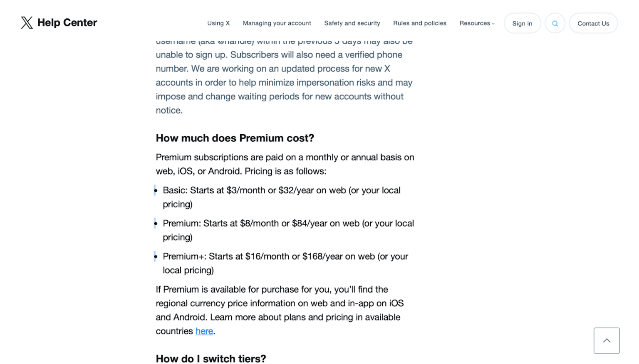This screenshot has height=364, width=639.
Task: Go to Safety and security section
Action: [352, 23]
